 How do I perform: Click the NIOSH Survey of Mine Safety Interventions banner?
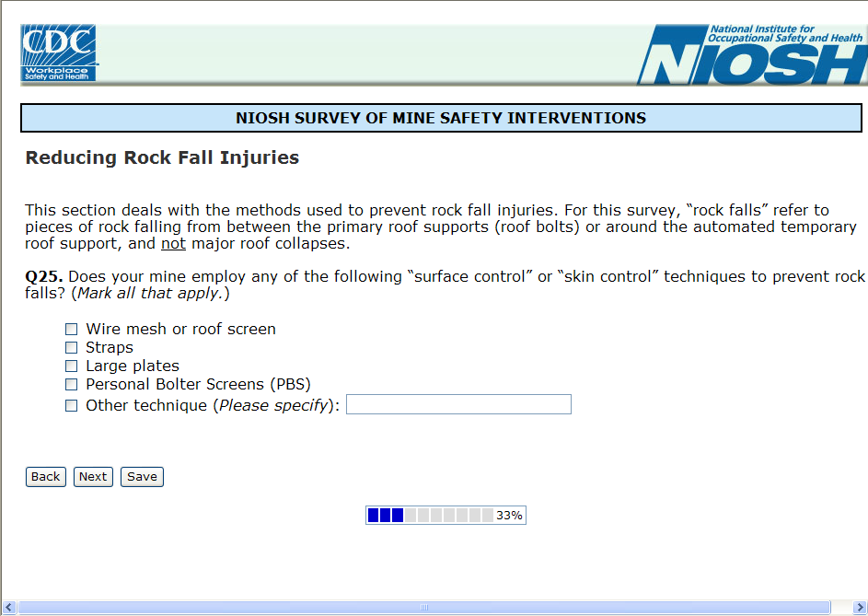(x=441, y=118)
